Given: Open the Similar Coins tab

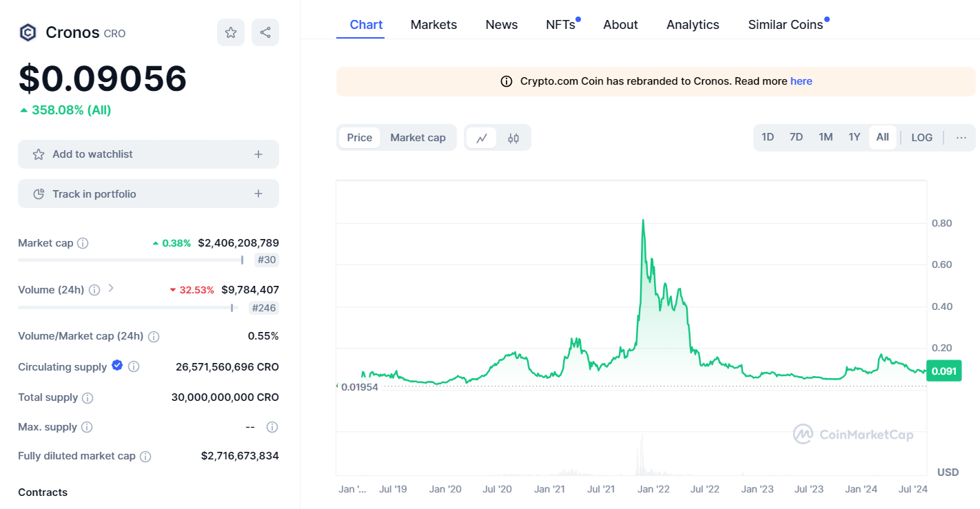Looking at the screenshot, I should point(786,25).
